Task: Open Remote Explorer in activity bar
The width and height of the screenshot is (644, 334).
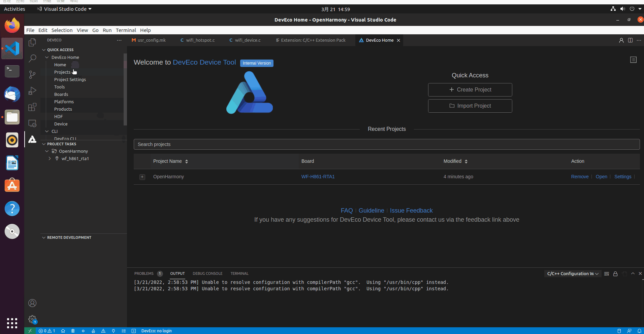Action: 32,123
